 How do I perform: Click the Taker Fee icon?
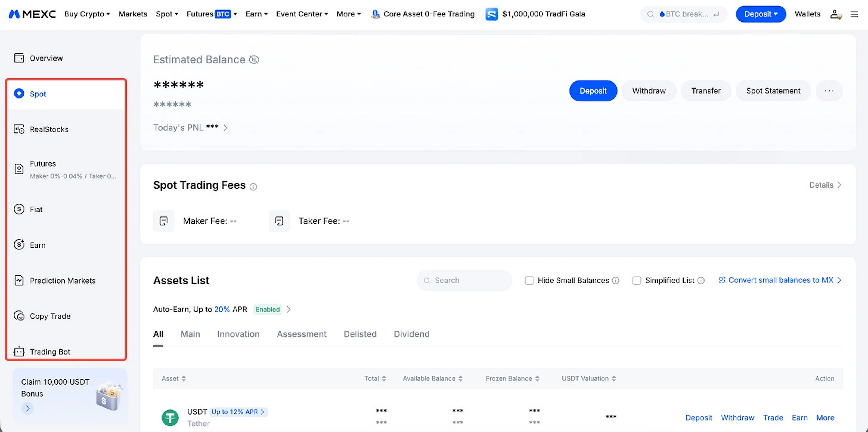coord(279,221)
